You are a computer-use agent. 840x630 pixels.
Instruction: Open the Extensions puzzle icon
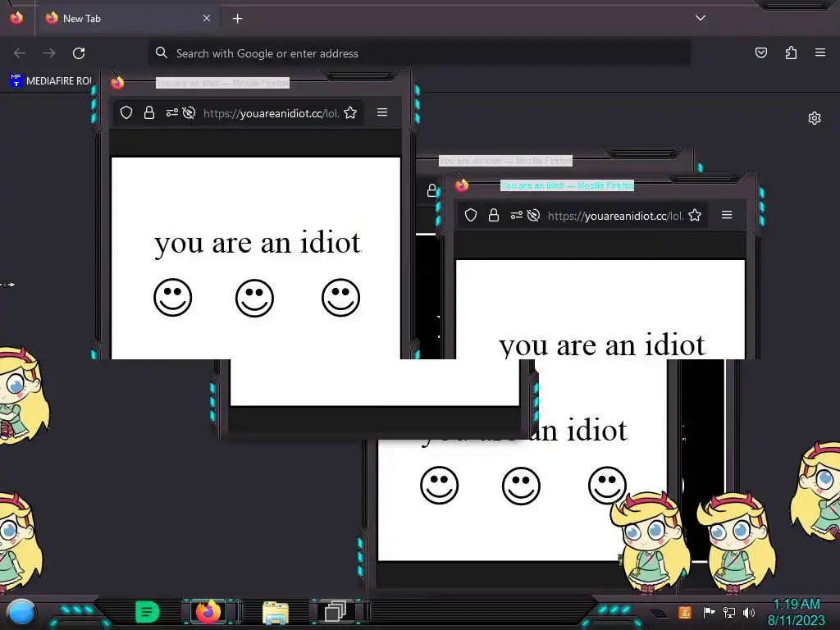791,52
